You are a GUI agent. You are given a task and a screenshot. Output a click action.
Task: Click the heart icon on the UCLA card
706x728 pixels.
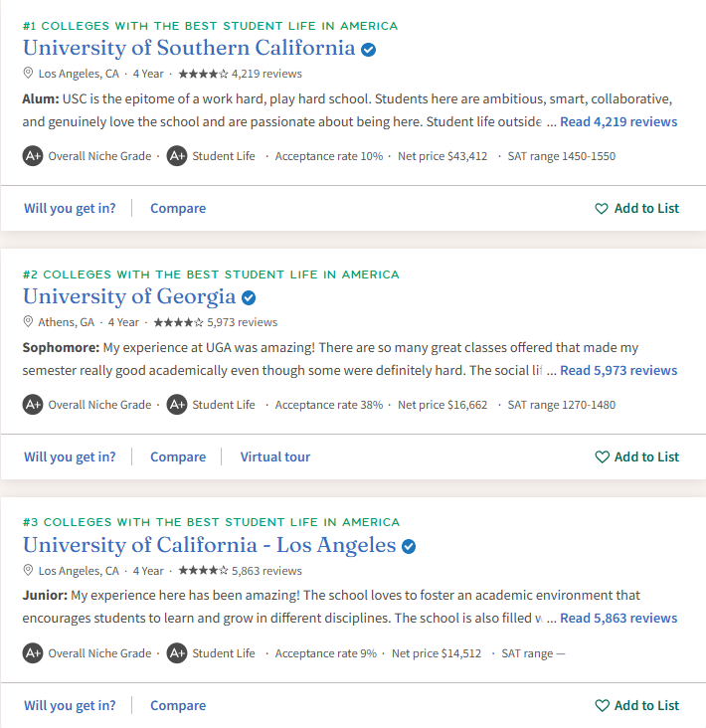tap(602, 706)
